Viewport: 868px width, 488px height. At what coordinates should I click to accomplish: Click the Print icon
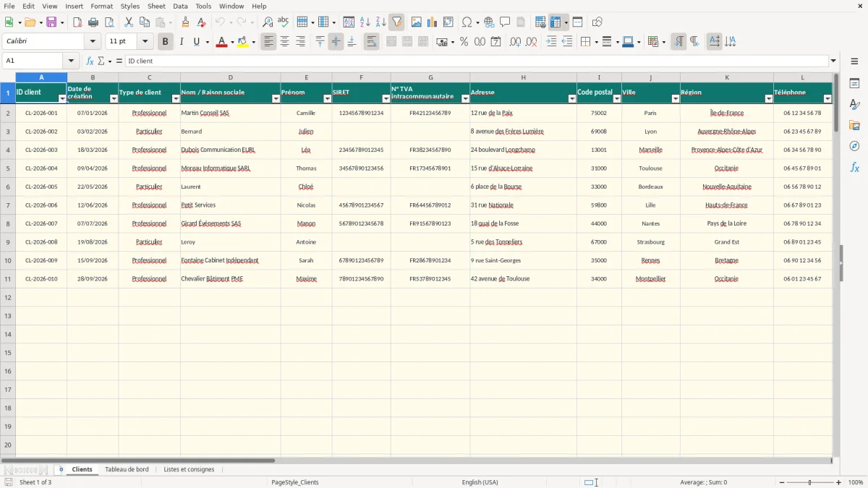(93, 22)
